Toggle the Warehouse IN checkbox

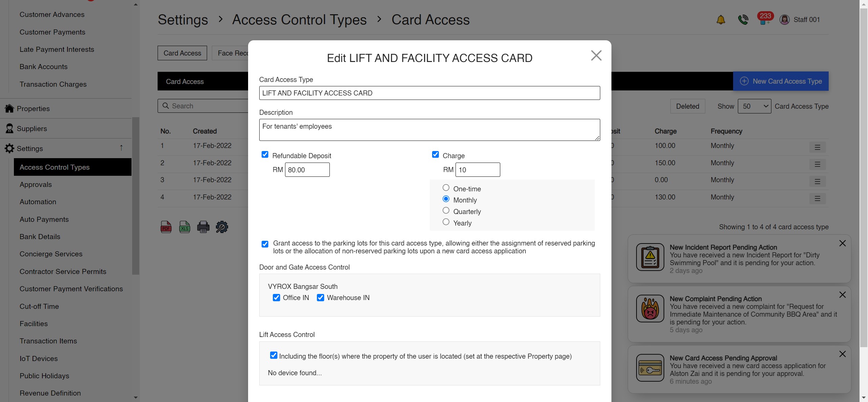tap(320, 298)
